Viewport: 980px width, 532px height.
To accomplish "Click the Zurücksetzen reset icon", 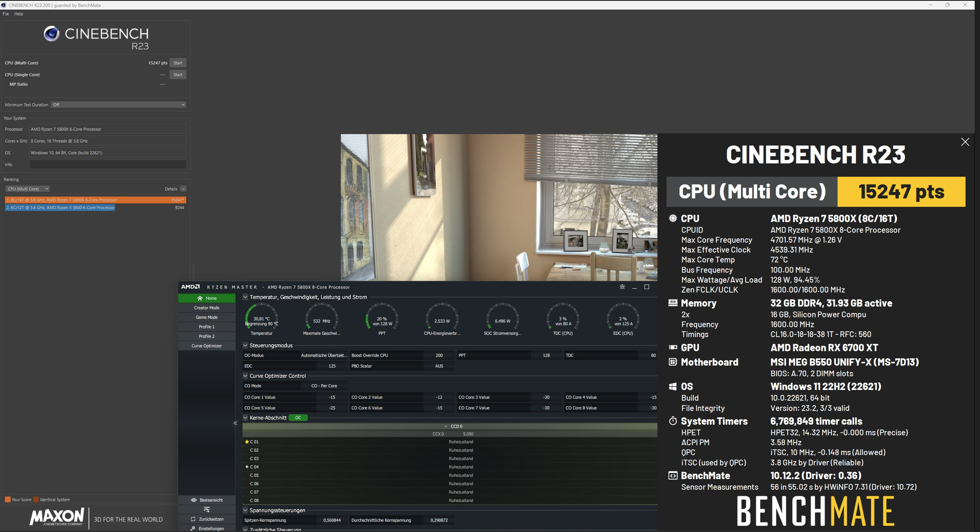I will tap(193, 519).
